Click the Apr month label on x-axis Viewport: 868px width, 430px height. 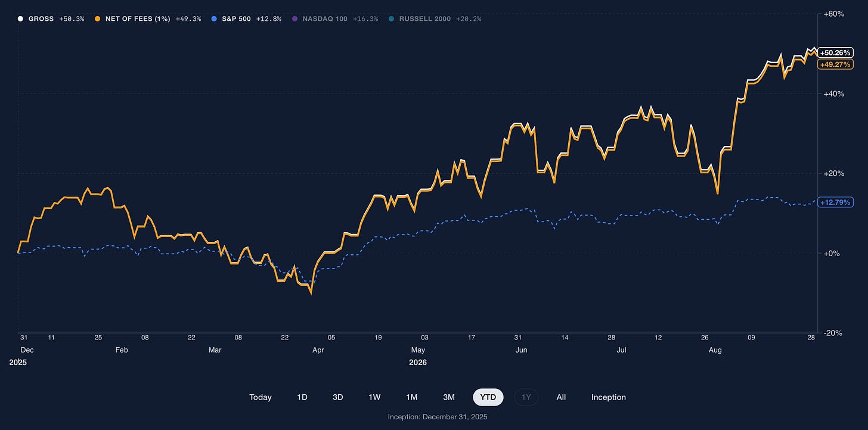318,350
